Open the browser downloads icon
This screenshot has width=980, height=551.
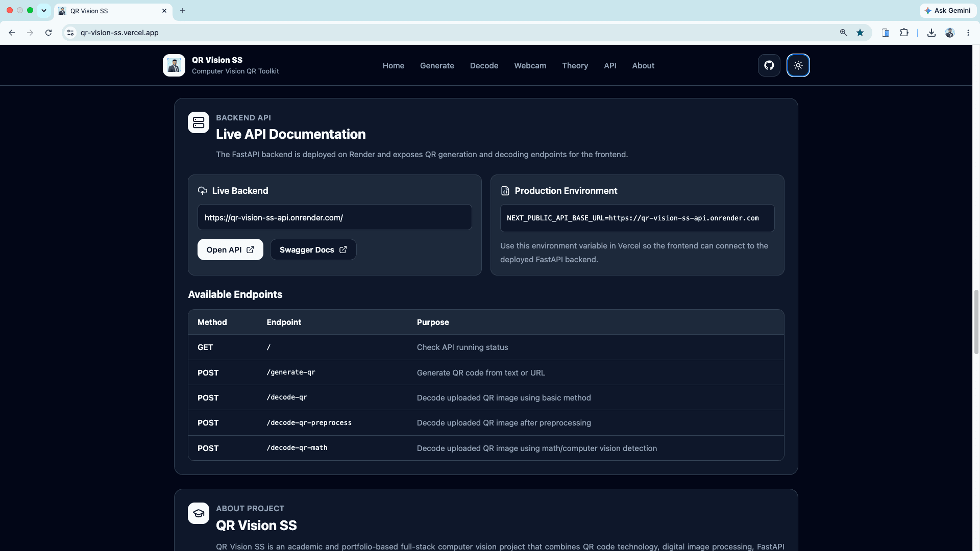[932, 33]
